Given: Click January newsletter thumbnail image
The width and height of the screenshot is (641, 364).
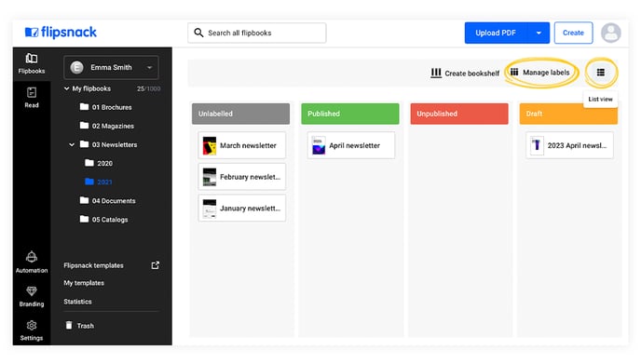Looking at the screenshot, I should [x=210, y=209].
